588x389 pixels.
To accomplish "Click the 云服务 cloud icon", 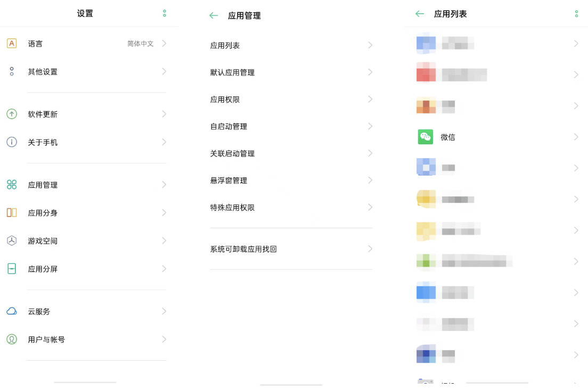I will coord(12,311).
